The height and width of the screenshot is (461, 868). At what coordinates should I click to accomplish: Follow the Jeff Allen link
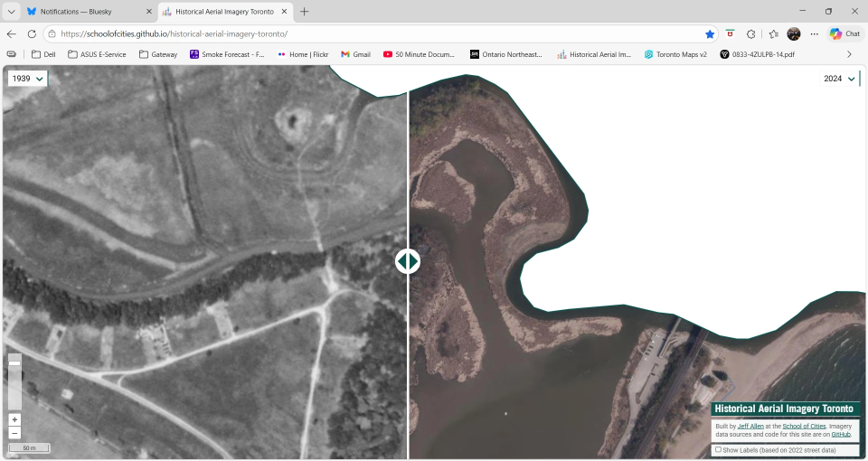[750, 426]
